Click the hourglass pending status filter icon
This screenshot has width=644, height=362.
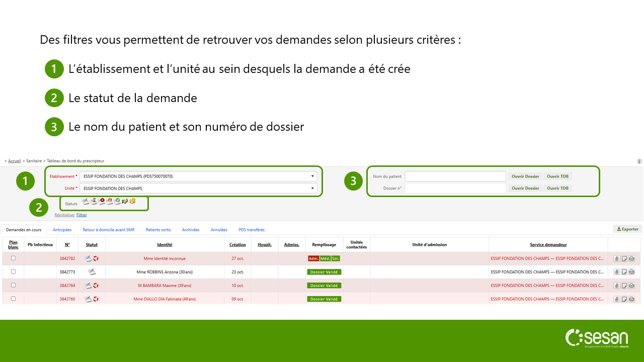point(94,201)
